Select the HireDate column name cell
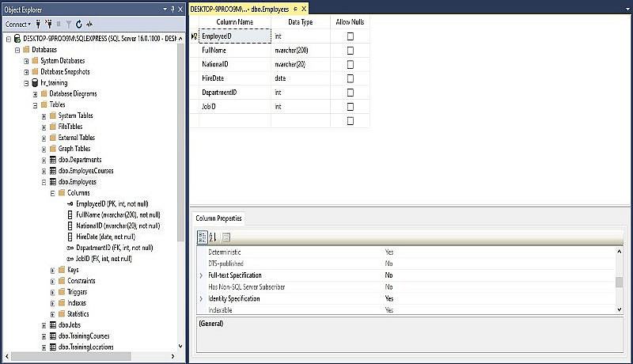 pyautogui.click(x=235, y=78)
